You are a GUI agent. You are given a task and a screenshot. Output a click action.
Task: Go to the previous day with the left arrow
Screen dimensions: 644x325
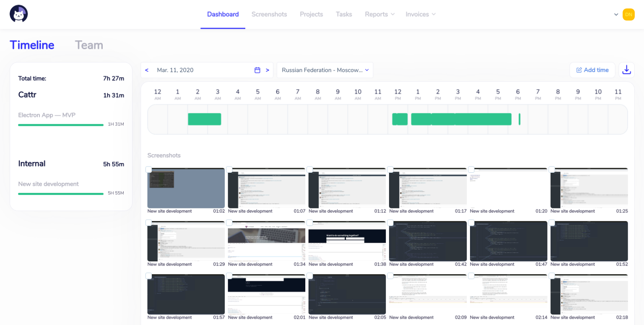147,70
